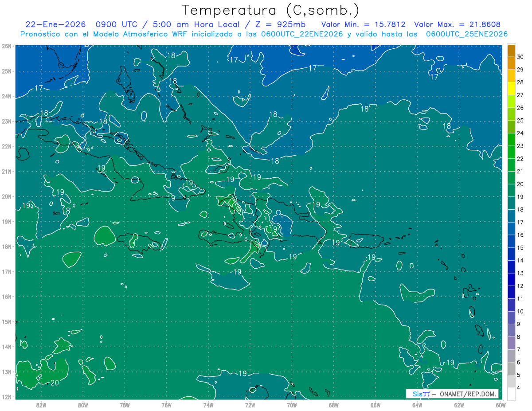Screen dimensions: 532x411
Task: Click the initialization stamp "0600UTC_22ENE2026"
Action: pos(302,34)
